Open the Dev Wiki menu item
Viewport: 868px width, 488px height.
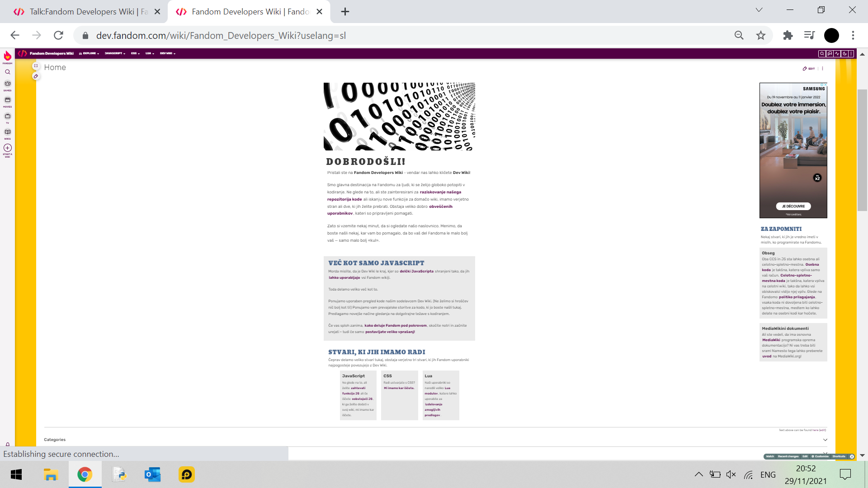[x=167, y=53]
